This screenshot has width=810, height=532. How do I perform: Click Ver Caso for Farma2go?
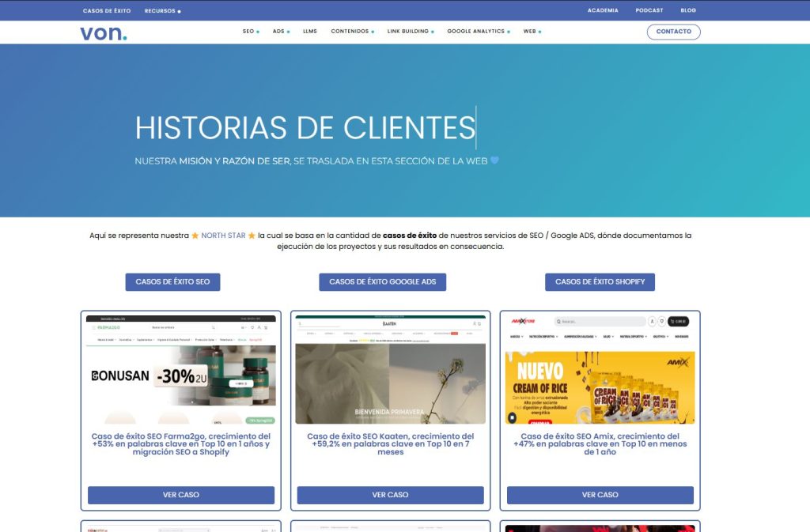(181, 495)
